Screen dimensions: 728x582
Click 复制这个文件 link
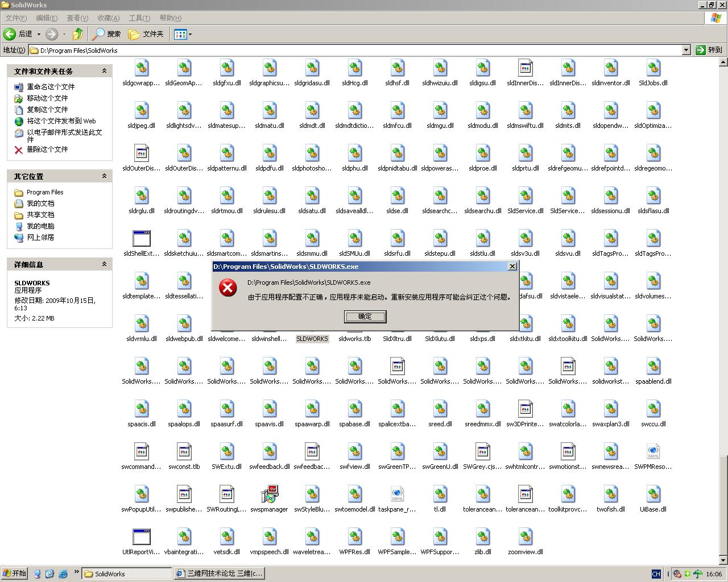tap(47, 110)
